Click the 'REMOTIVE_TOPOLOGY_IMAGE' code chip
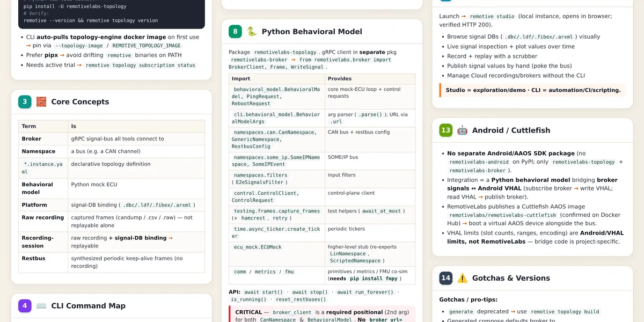This screenshot has width=644, height=322. click(147, 46)
